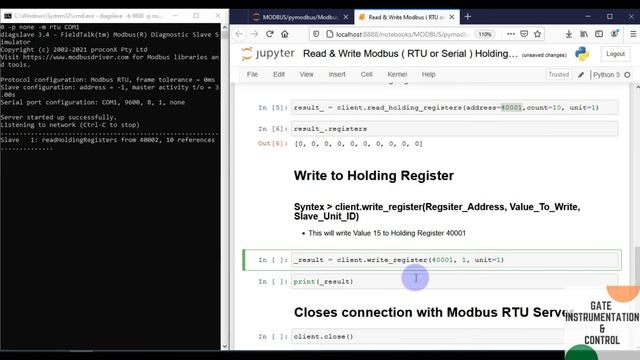Click the Python 3 kernel label

[606, 75]
